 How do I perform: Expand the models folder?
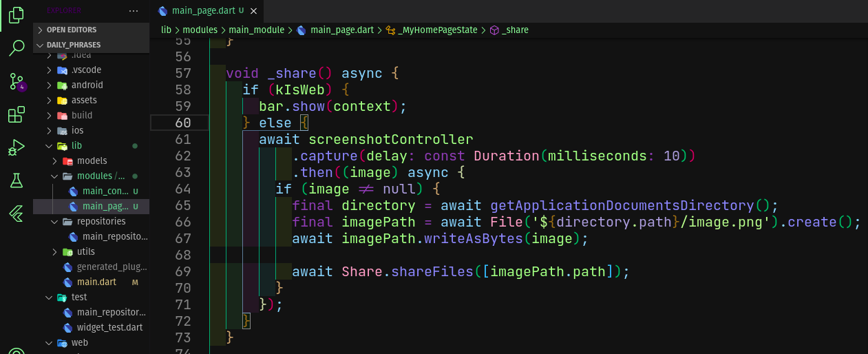click(91, 160)
